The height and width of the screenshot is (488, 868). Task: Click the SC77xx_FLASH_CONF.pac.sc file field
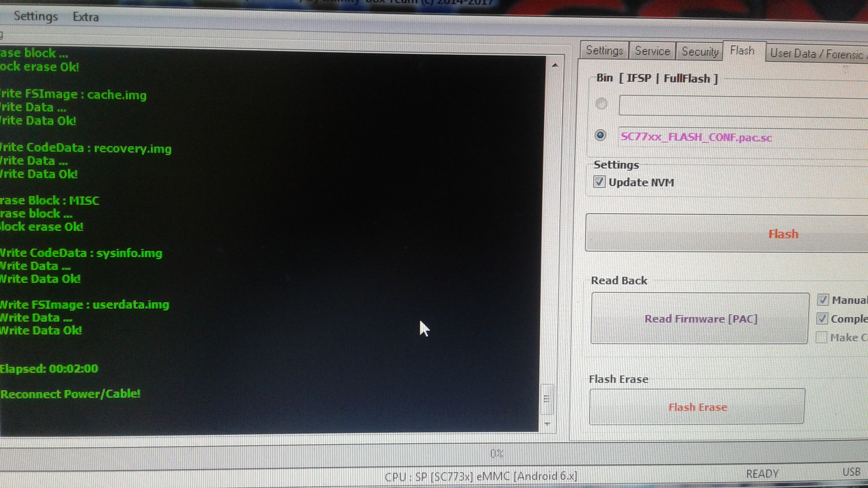point(743,137)
